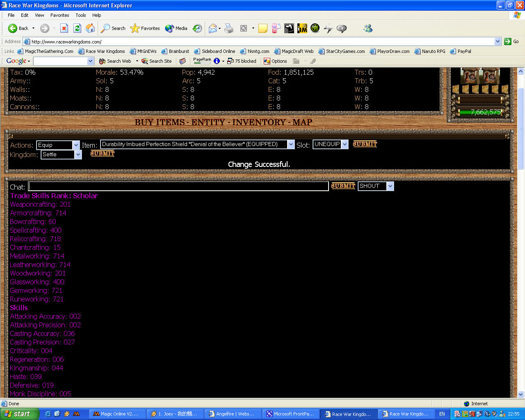525x420 pixels.
Task: Click the speech bubble toolbar icon
Action: click(342, 28)
